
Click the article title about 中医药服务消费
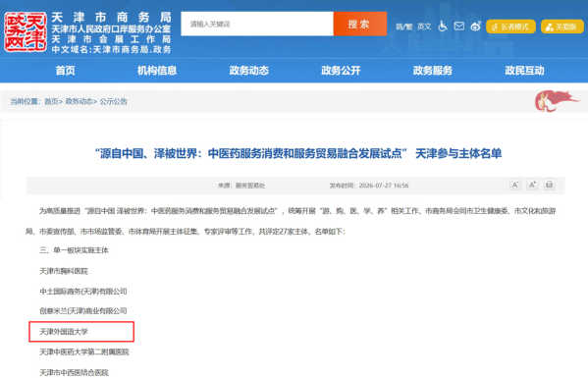pyautogui.click(x=298, y=153)
